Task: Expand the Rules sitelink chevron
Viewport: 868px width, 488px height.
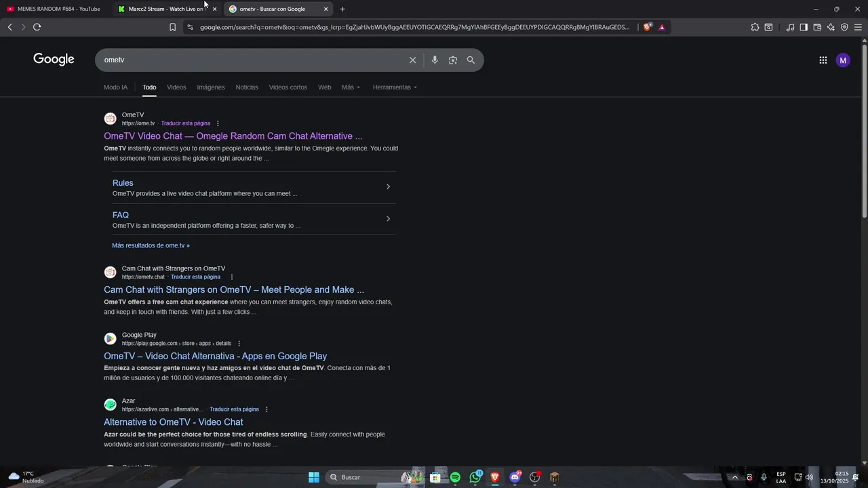Action: click(x=388, y=187)
